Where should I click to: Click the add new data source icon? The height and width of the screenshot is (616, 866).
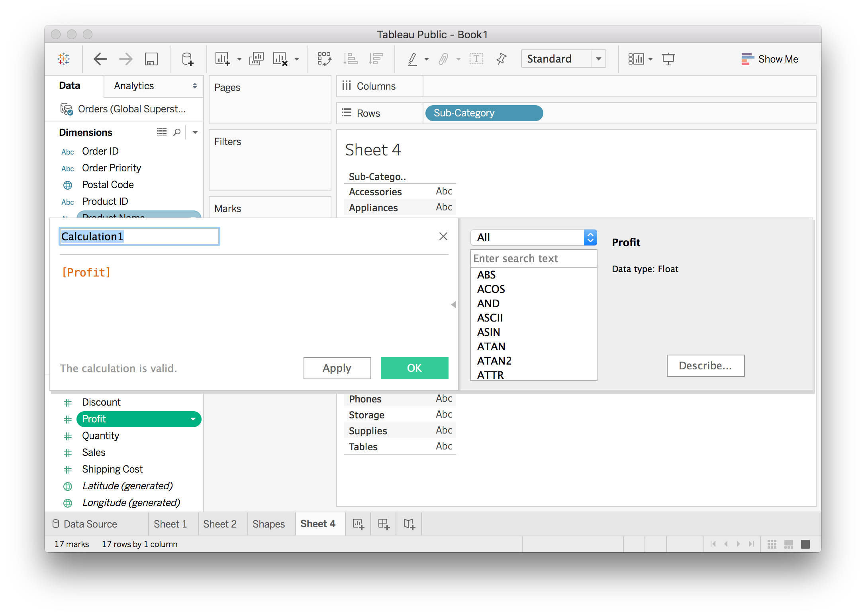click(187, 59)
